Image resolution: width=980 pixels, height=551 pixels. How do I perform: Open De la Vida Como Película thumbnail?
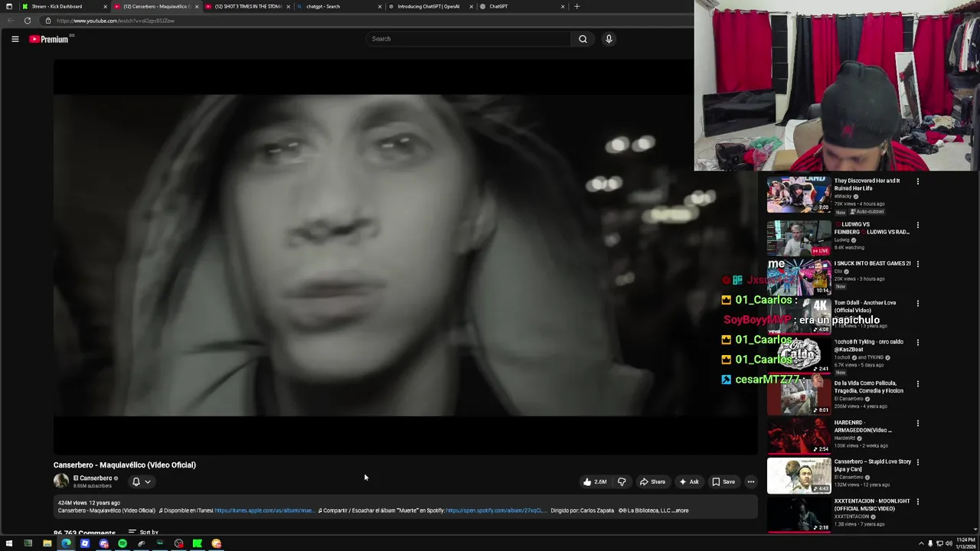pos(799,396)
